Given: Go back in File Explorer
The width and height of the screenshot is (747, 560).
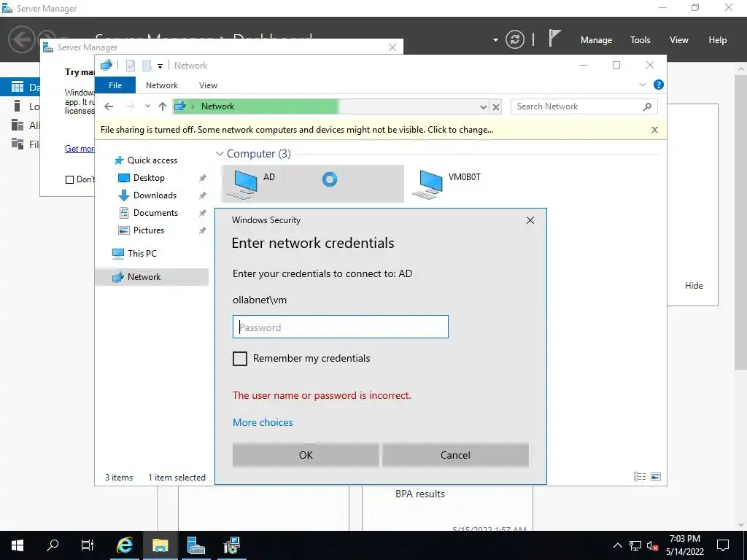Looking at the screenshot, I should (109, 106).
